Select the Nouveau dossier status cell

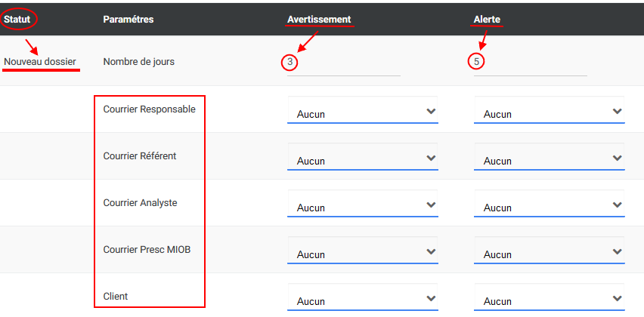[x=40, y=62]
